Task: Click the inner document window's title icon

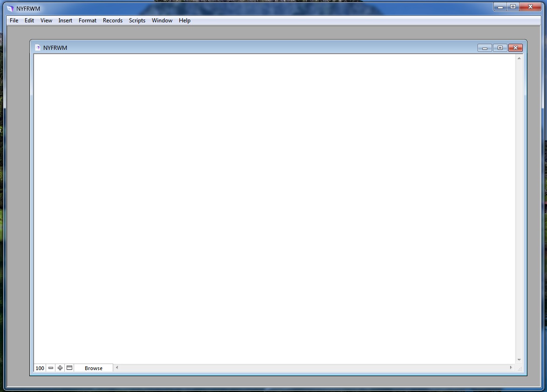Action: [38, 48]
